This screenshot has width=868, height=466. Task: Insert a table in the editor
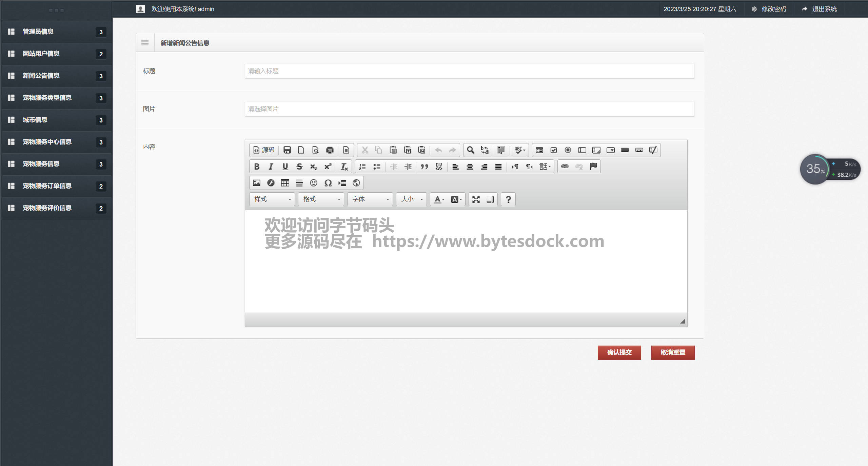pyautogui.click(x=285, y=183)
